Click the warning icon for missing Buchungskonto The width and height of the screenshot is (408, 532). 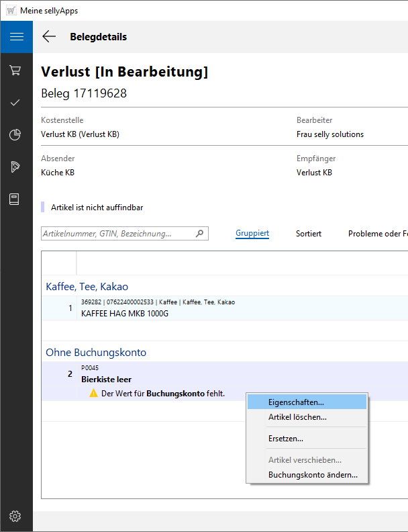94,393
